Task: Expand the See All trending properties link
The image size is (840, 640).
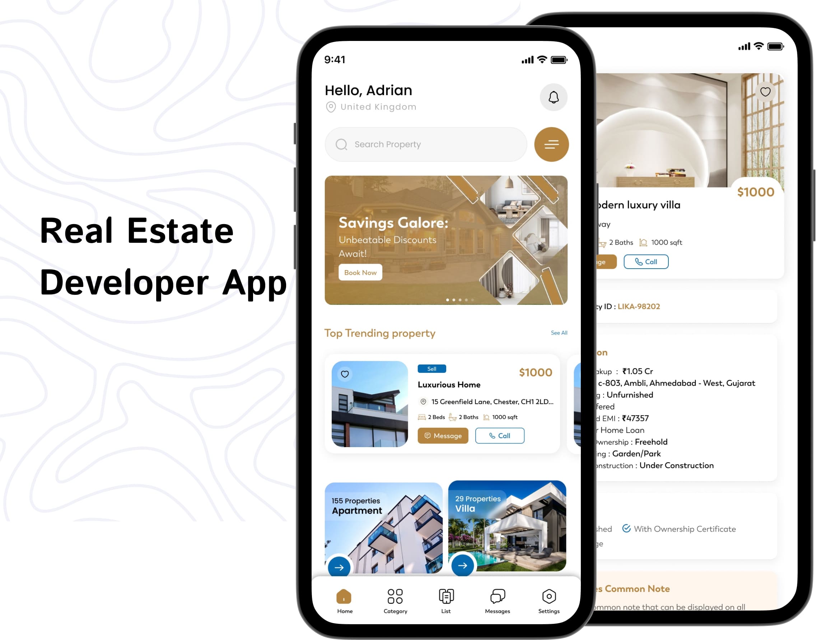Action: [x=559, y=332]
